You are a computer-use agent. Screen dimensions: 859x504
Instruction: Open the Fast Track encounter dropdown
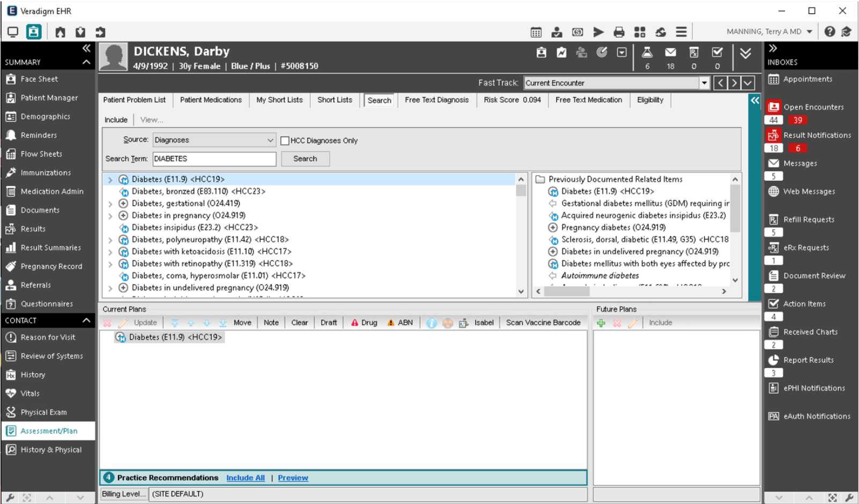[x=704, y=83]
